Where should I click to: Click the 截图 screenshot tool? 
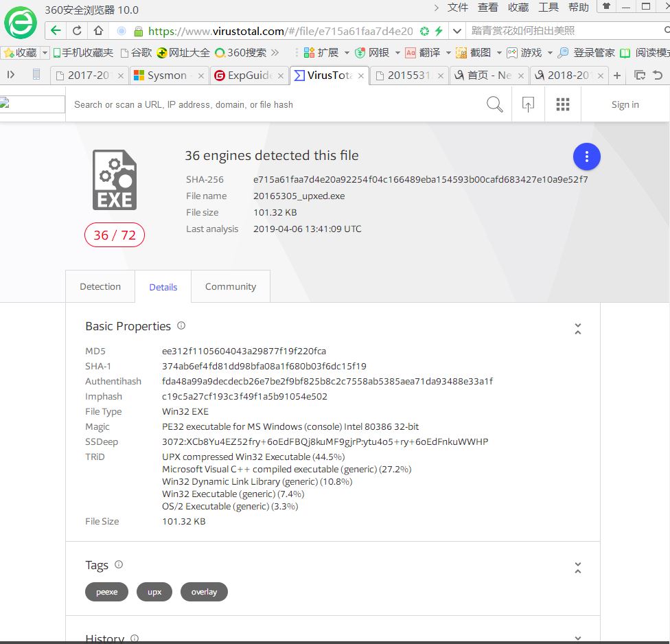tap(474, 53)
